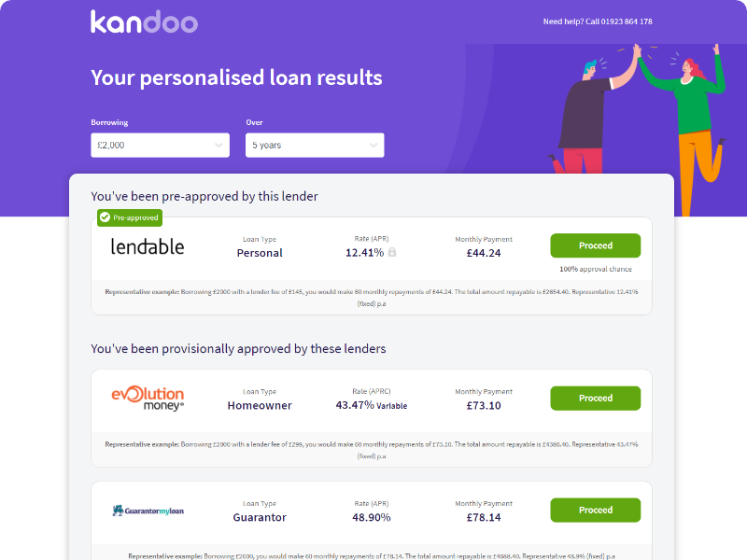Proceed with the lendable personal loan
Screen dimensions: 747x560
[595, 245]
